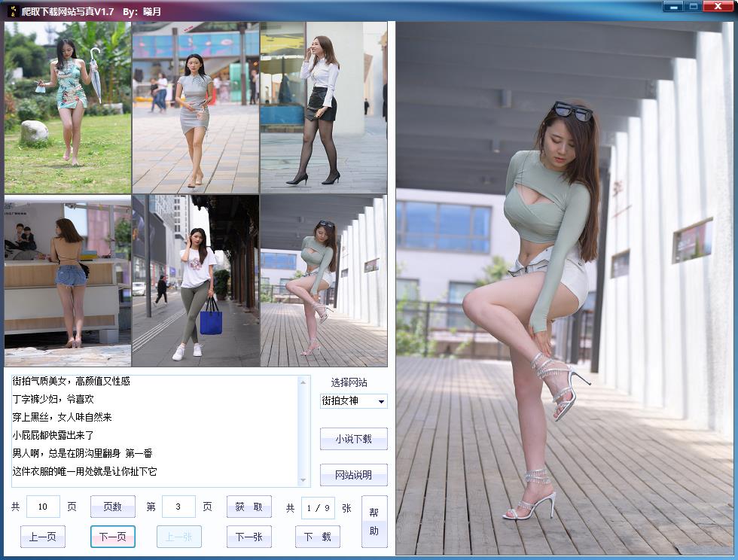The image size is (738, 560).
Task: Click the disabled 上一张 button
Action: pyautogui.click(x=180, y=537)
